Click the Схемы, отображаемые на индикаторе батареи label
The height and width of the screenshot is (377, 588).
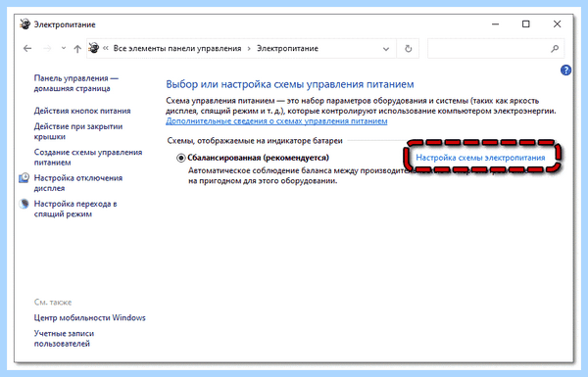255,141
